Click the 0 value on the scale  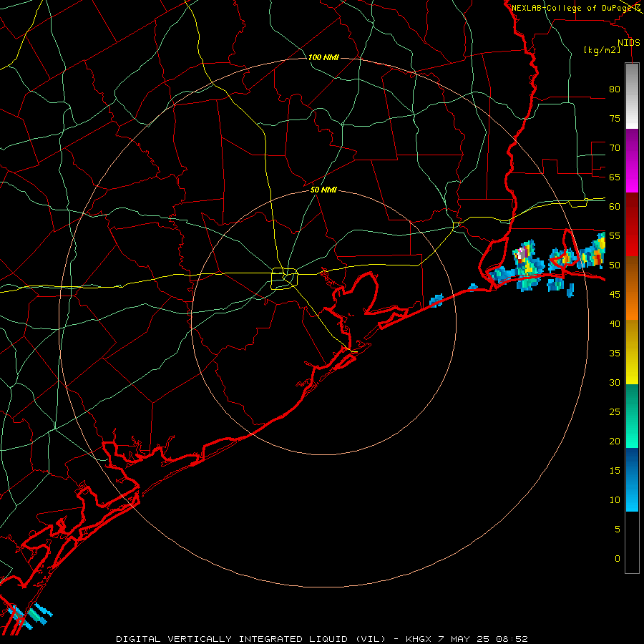click(x=618, y=559)
